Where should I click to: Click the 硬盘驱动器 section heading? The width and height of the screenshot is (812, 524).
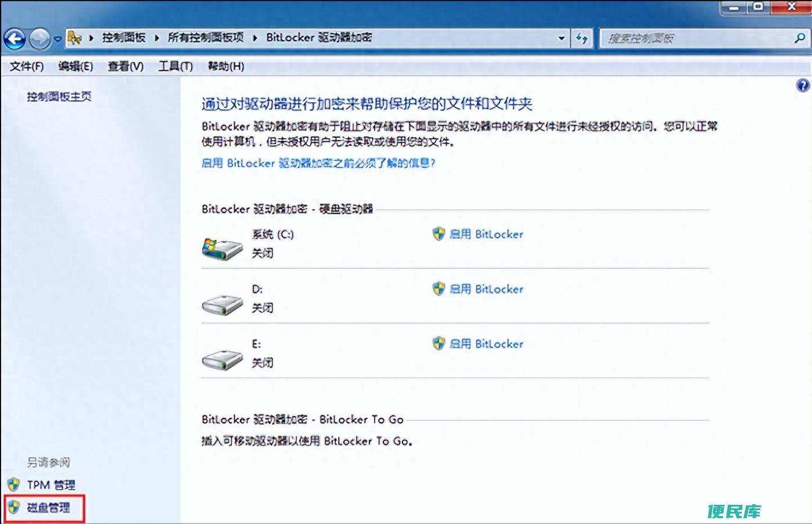288,209
